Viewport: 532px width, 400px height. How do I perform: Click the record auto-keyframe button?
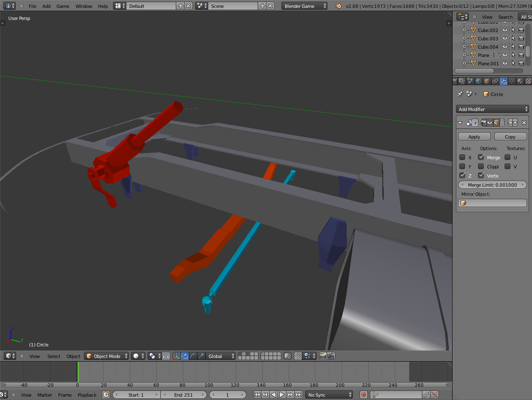click(x=364, y=395)
